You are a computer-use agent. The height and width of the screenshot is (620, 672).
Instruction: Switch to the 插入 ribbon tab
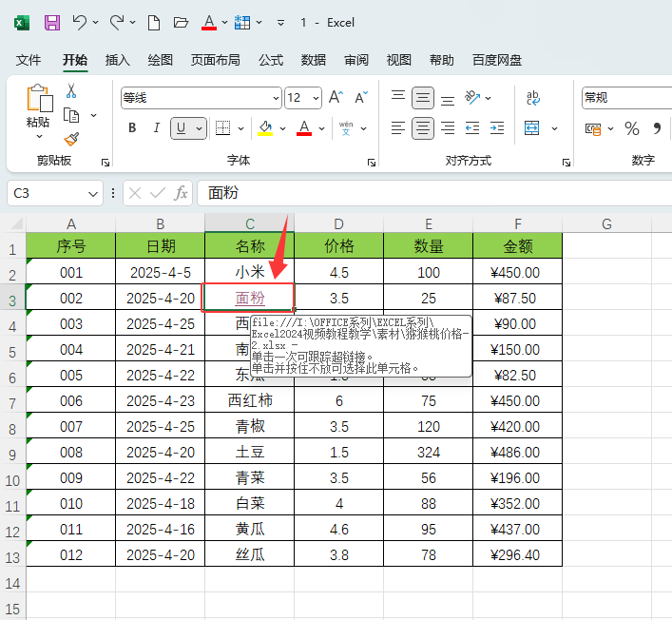point(118,60)
